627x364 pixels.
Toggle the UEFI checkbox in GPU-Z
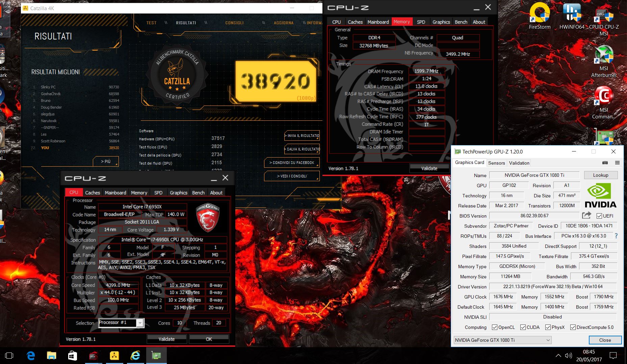click(x=599, y=216)
